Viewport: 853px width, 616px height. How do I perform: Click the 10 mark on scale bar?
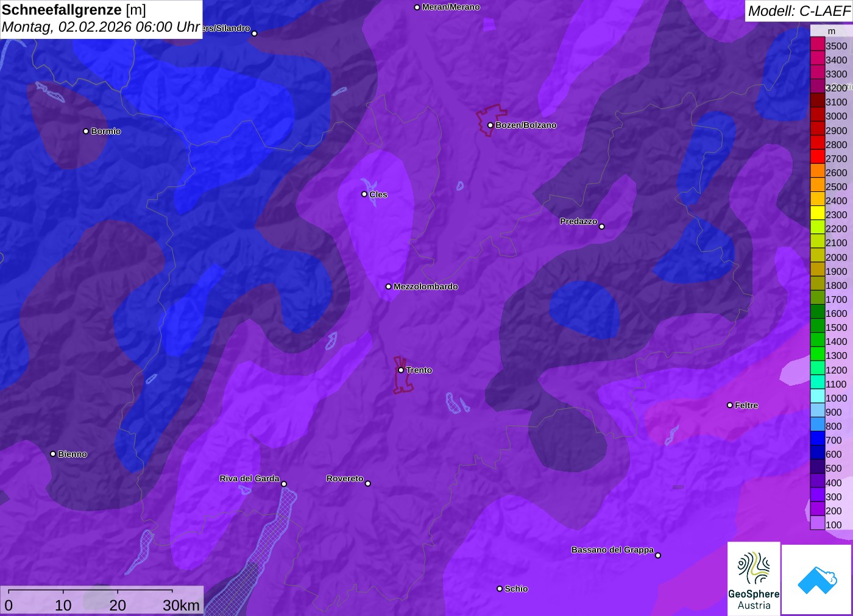coord(63,605)
